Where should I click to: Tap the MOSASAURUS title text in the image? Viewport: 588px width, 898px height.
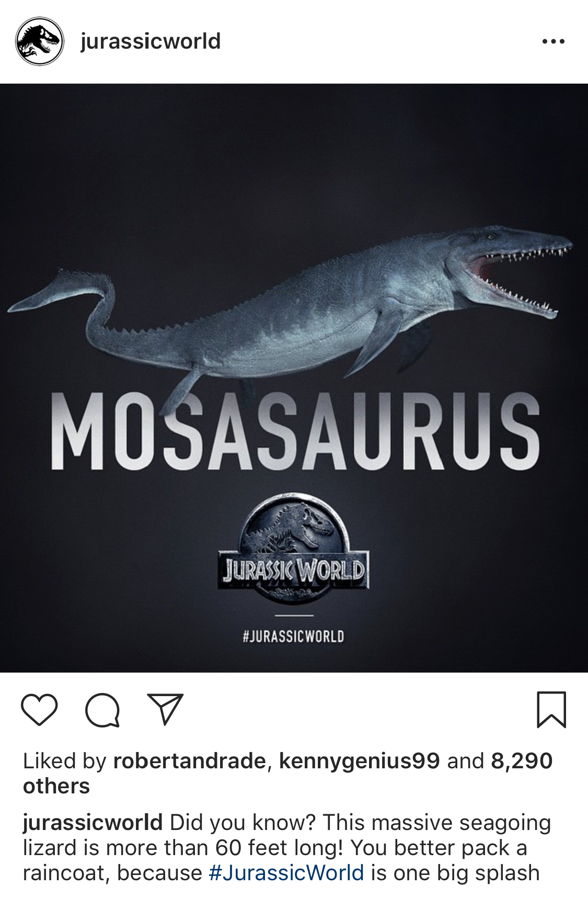point(295,431)
